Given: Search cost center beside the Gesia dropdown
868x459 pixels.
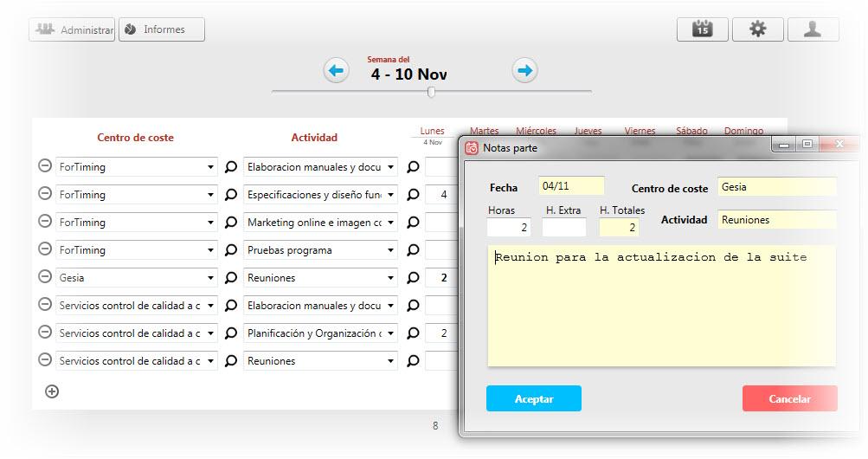Looking at the screenshot, I should [231, 277].
